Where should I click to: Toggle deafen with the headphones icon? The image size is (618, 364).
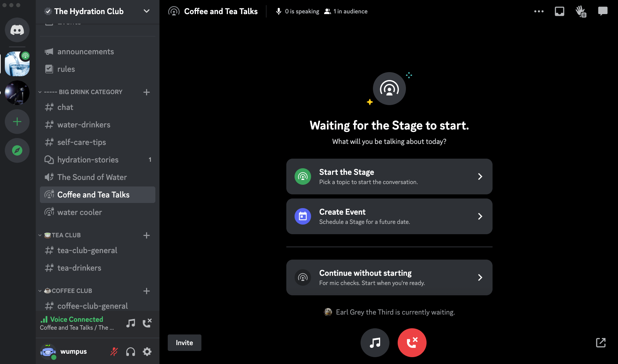coord(131,351)
